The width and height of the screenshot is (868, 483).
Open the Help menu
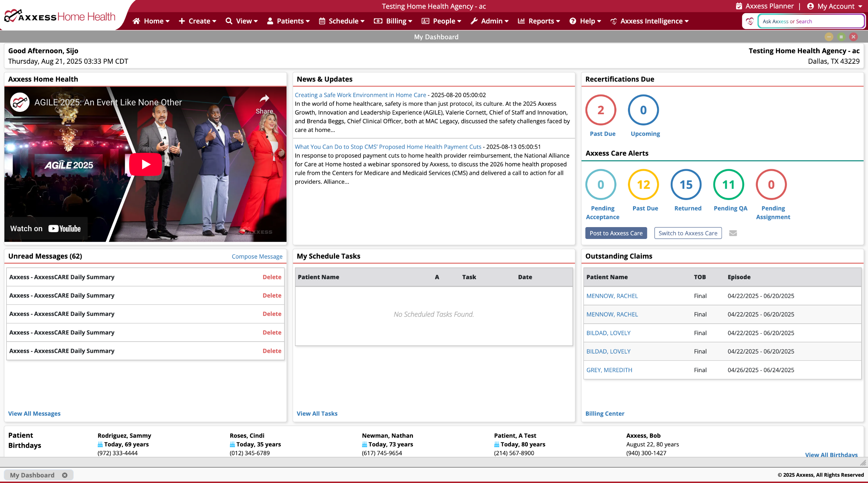585,21
